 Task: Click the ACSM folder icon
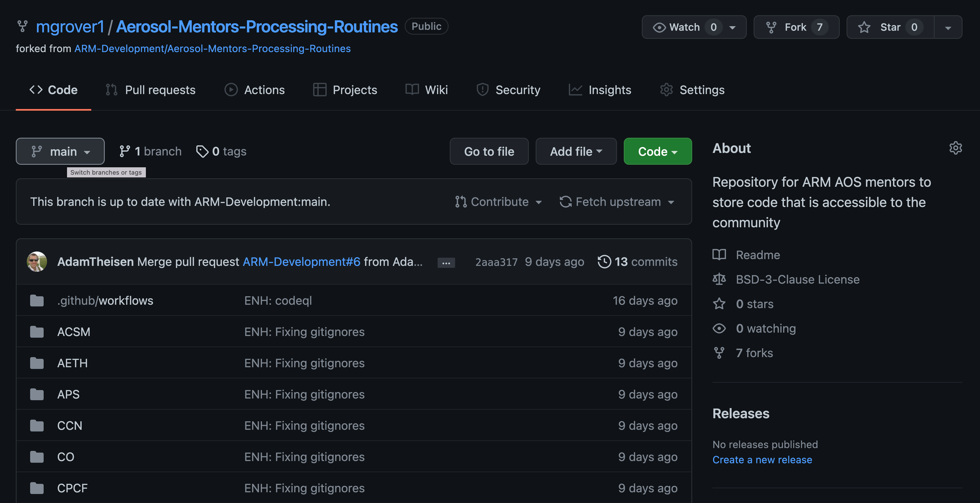pos(37,332)
